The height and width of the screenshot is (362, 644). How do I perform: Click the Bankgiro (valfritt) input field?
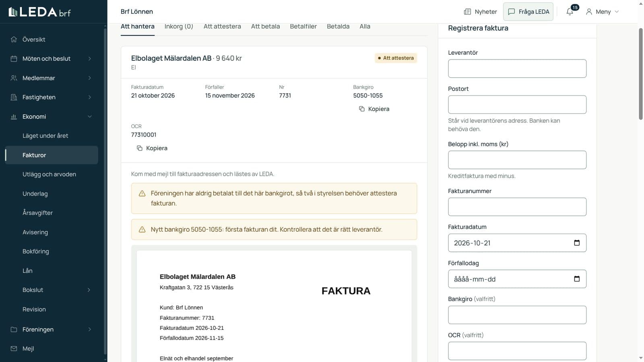click(517, 315)
